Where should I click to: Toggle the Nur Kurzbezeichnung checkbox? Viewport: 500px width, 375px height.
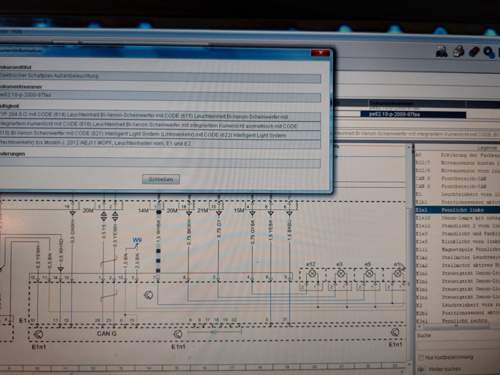421,357
